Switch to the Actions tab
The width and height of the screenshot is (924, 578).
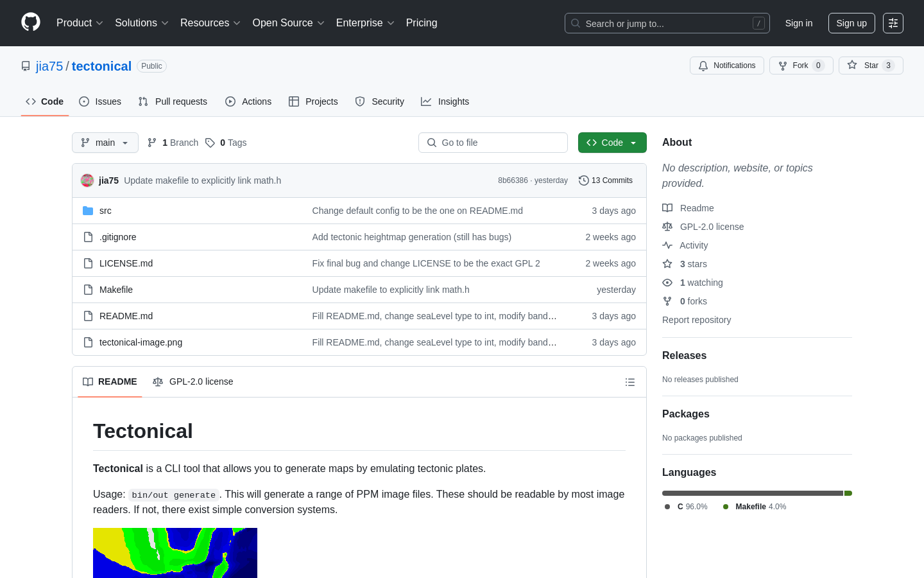pos(248,101)
